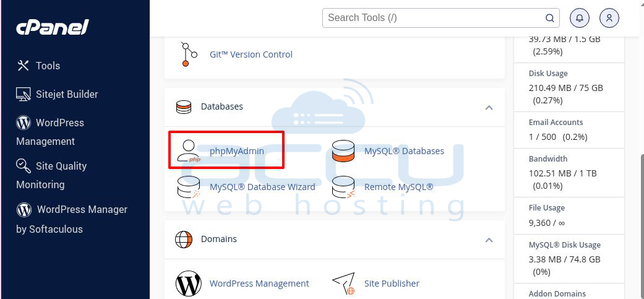The image size is (644, 299).
Task: Collapse the Databases section chevron
Action: click(x=489, y=108)
